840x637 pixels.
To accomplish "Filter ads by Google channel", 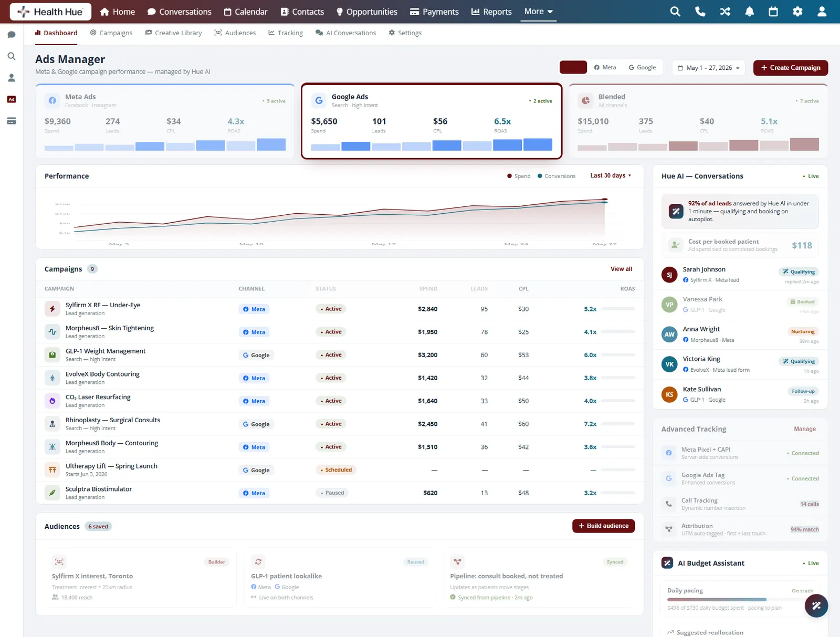I will 643,67.
